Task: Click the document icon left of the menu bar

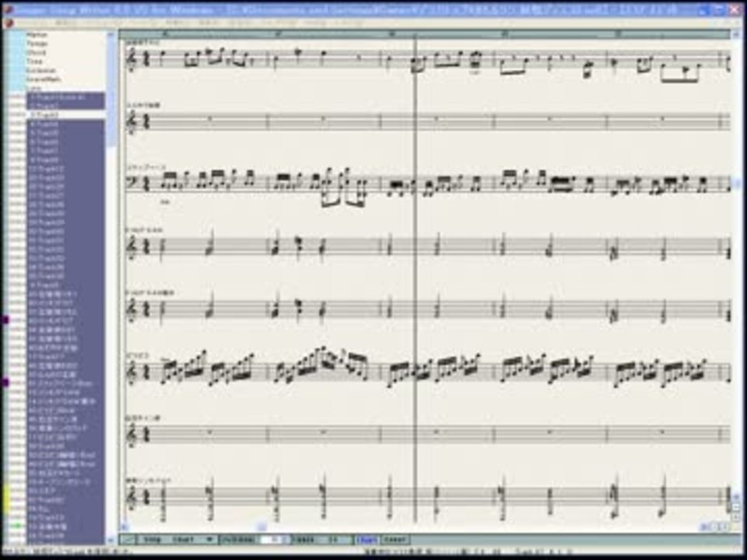Action: coord(8,23)
